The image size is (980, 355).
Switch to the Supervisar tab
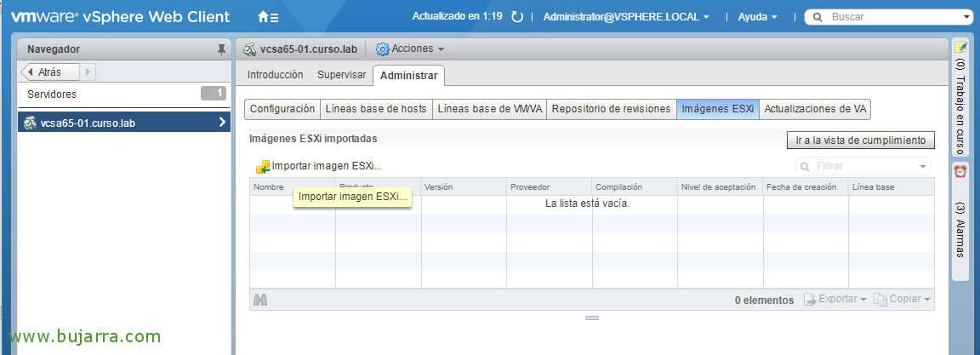tap(341, 75)
